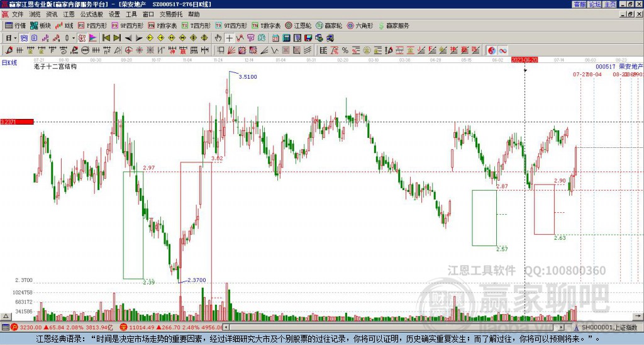Viewport: 644px width, 345px height.
Task: Open the 浏览 menu
Action: pos(35,14)
